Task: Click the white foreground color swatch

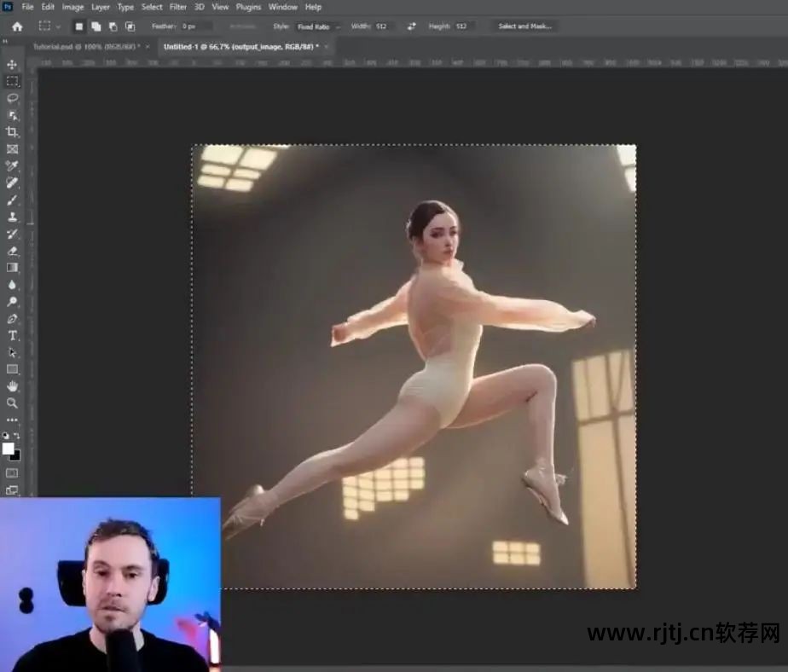Action: 9,449
